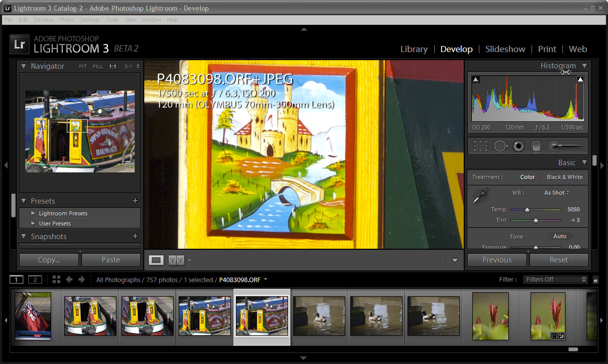Select the duck thumbnail right of the selected photo
Viewport: 608px width, 364px height.
(319, 316)
